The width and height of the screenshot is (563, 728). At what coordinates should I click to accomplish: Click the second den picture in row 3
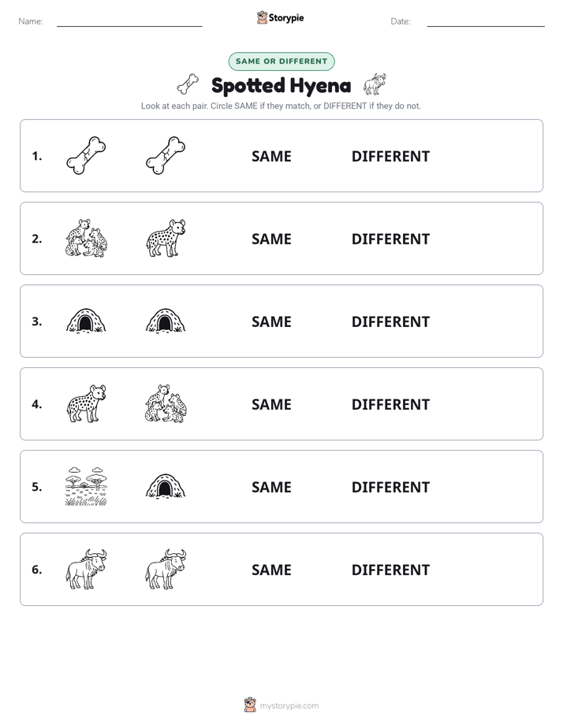[x=166, y=321]
